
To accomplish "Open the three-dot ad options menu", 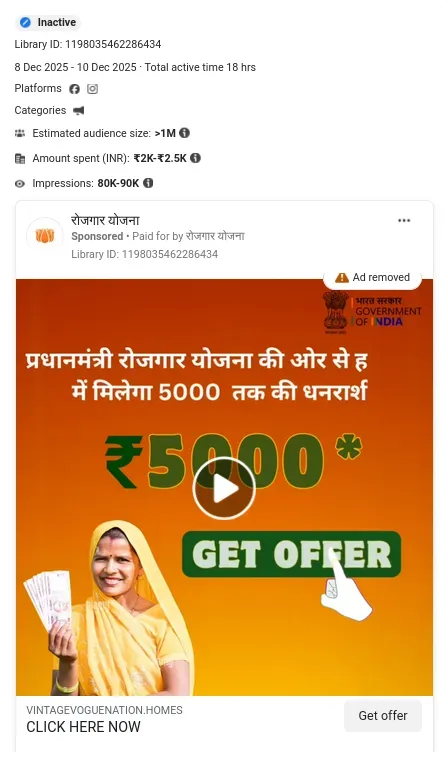I will coord(404,221).
